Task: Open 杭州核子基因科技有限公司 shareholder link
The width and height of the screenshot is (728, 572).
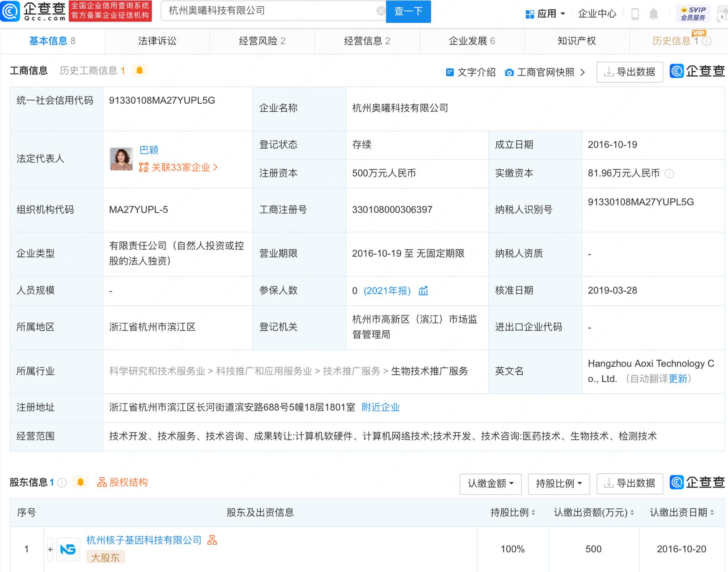Action: pos(144,540)
